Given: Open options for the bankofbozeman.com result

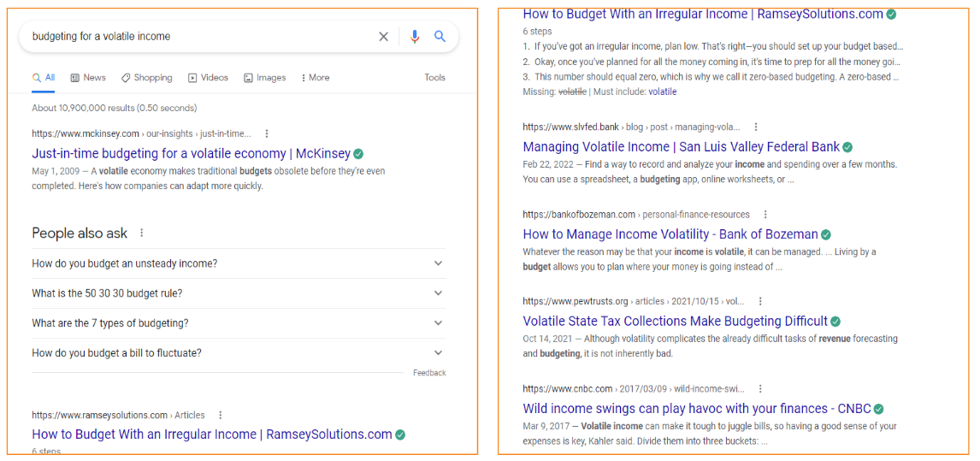Looking at the screenshot, I should coord(765,215).
